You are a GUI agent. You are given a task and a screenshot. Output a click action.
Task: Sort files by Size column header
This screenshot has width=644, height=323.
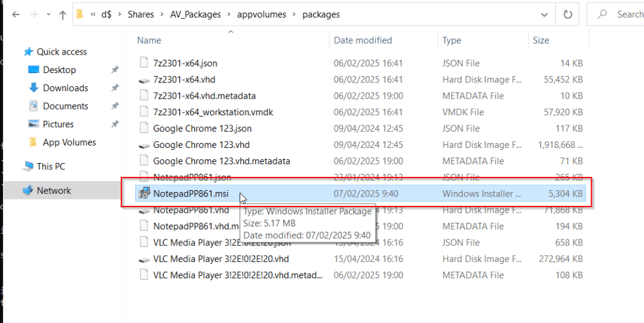[541, 40]
